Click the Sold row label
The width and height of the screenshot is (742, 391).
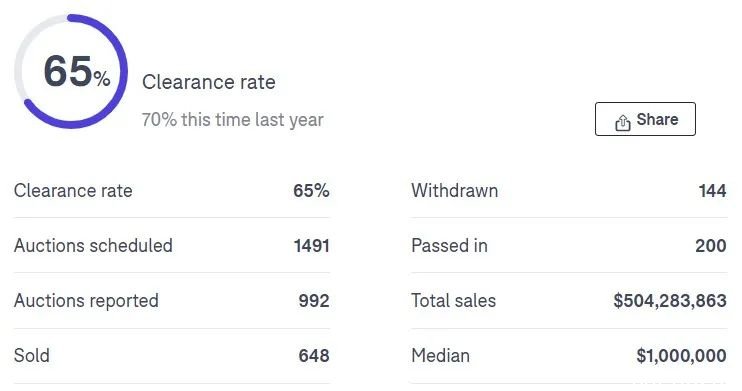[32, 355]
